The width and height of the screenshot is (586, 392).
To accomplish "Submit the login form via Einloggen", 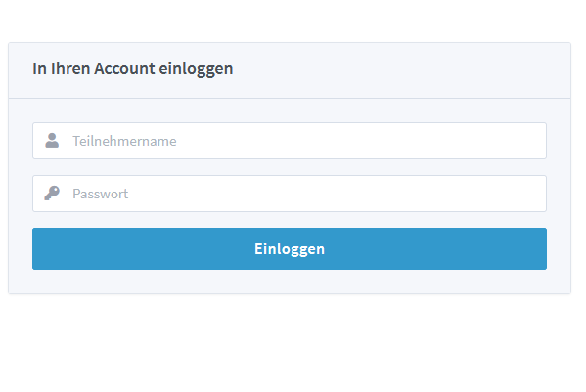I will point(290,248).
